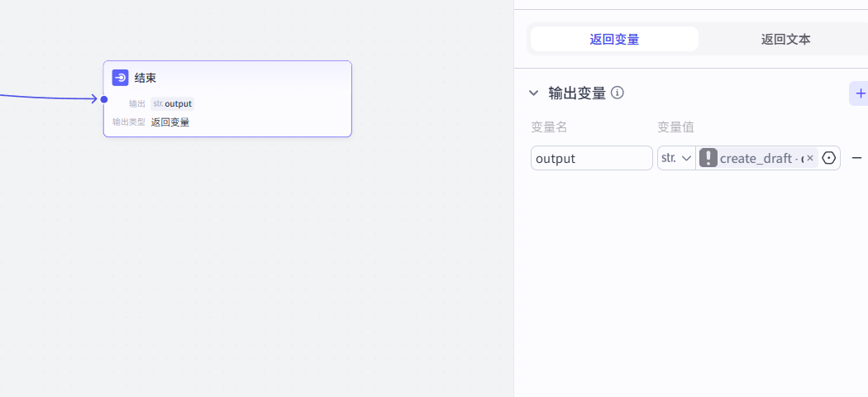Screen dimensions: 868x397
Task: Collapse the 输出变量 section
Action: coord(534,93)
